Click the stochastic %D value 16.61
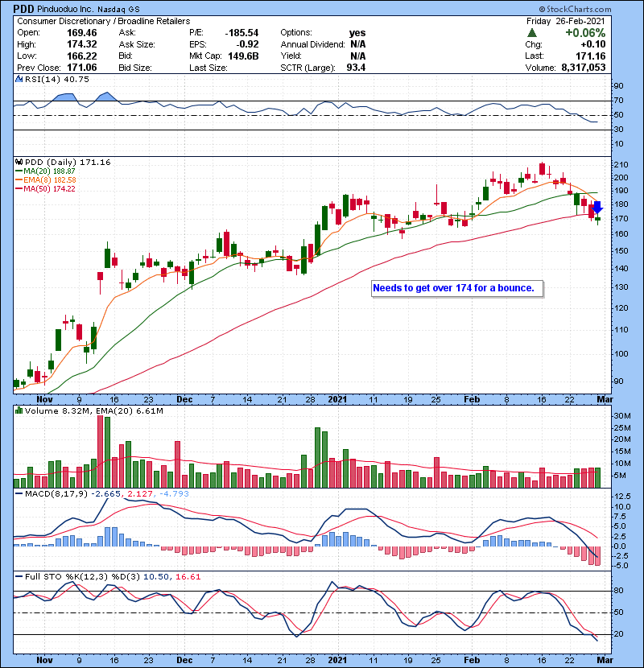The height and width of the screenshot is (668, 644). [x=188, y=577]
